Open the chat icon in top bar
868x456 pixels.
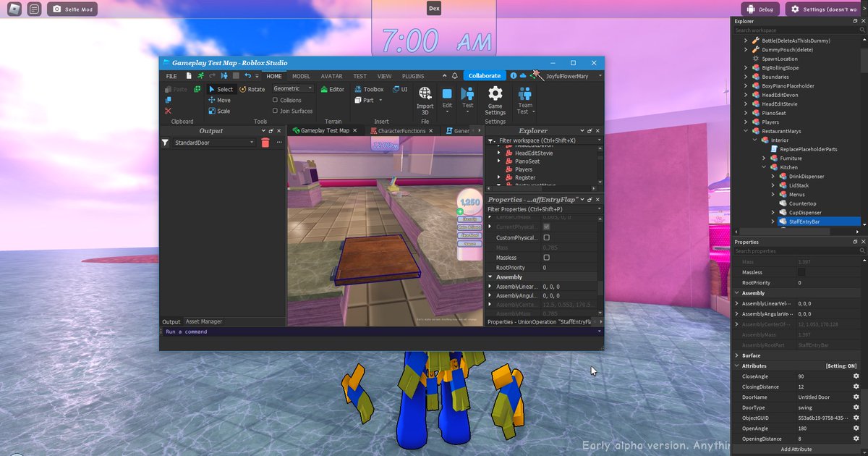pos(34,9)
